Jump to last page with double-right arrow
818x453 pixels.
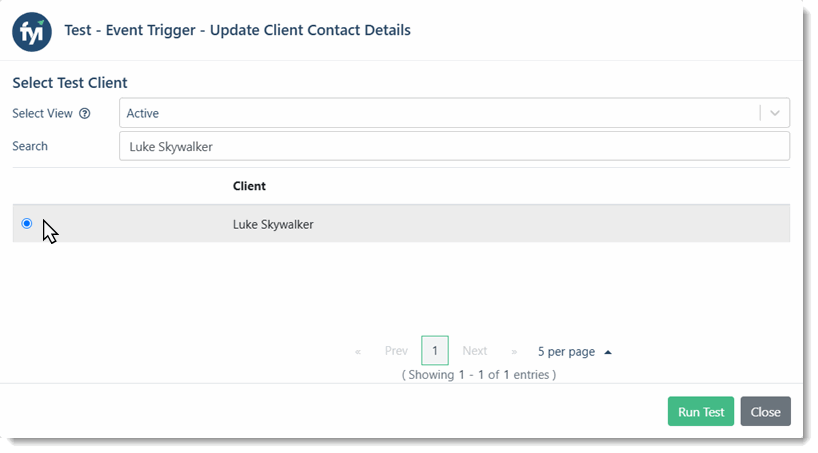click(514, 352)
